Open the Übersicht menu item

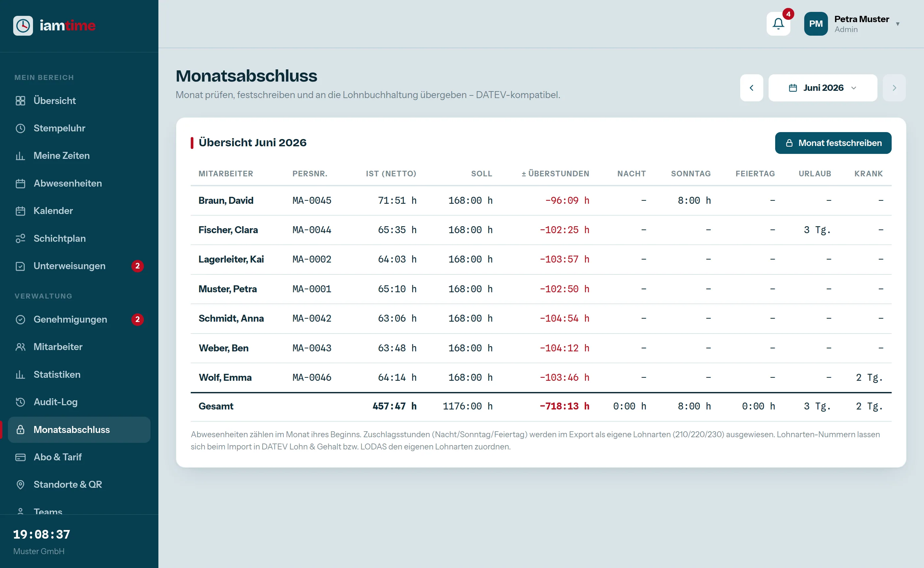coord(79,101)
